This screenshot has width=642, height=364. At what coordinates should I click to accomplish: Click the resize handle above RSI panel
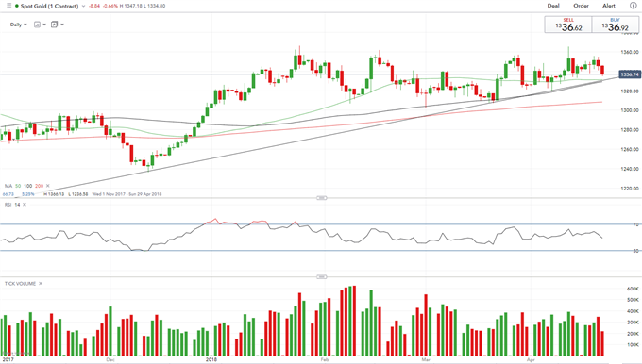point(322,198)
